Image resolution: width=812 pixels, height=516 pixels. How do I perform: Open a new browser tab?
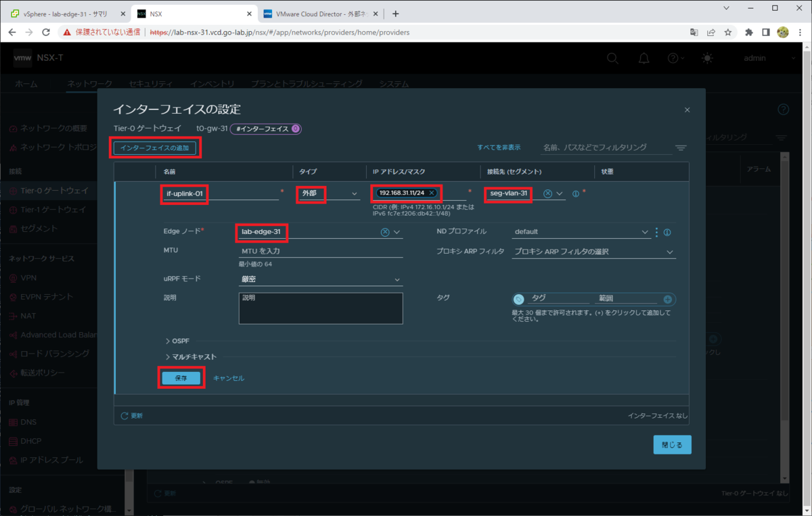point(396,14)
